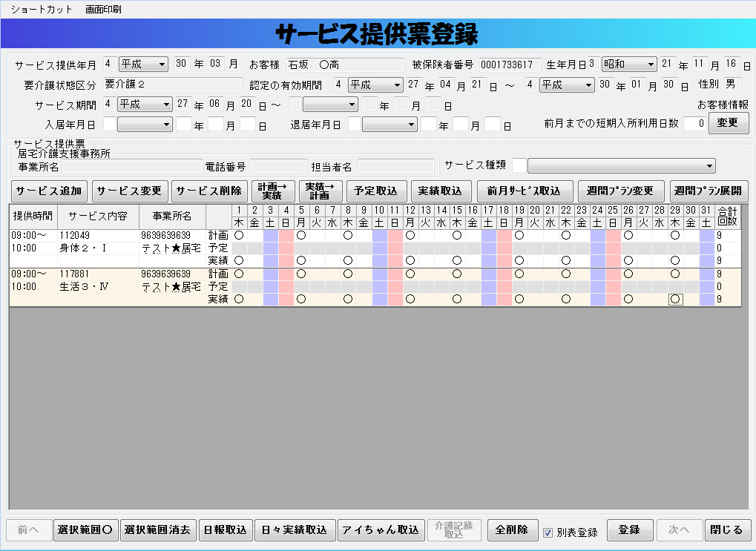
Task: Select service code 117881 cell
Action: [98, 274]
